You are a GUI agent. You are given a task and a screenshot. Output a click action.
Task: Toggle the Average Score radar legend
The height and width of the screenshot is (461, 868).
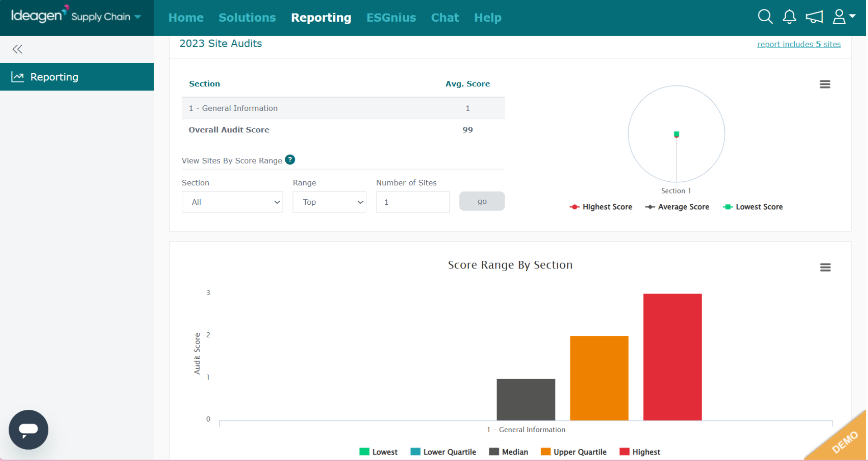tap(677, 207)
